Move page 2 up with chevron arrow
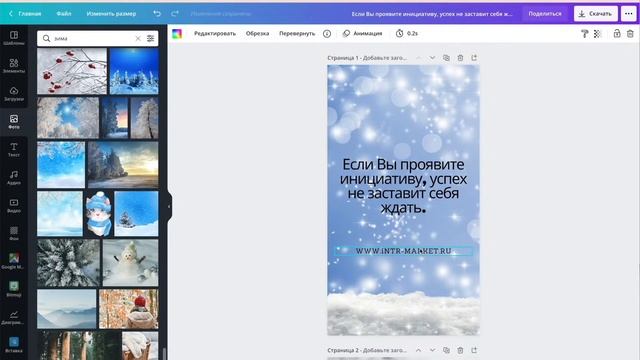640x360 pixels. 418,350
